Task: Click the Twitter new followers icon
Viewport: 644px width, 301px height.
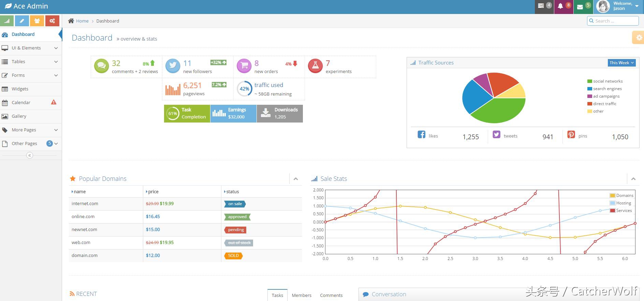Action: [173, 66]
